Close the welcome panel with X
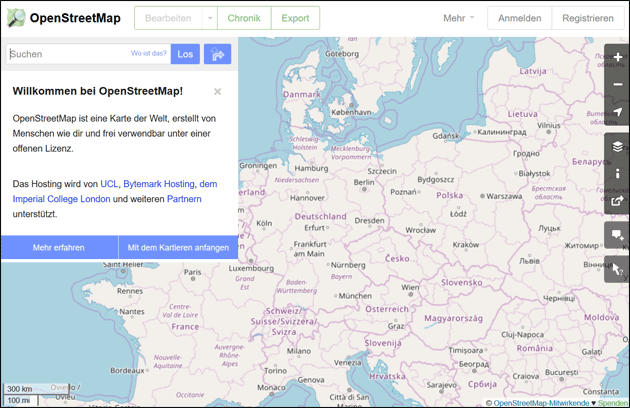This screenshot has height=408, width=630. coord(217,92)
